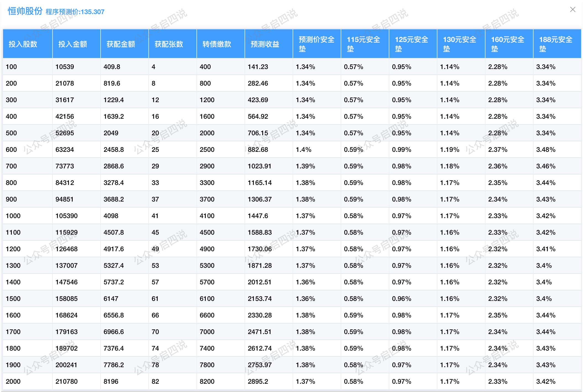Close the 恒帅股份 dialog with the X icon
This screenshot has width=583, height=392.
pos(573,10)
